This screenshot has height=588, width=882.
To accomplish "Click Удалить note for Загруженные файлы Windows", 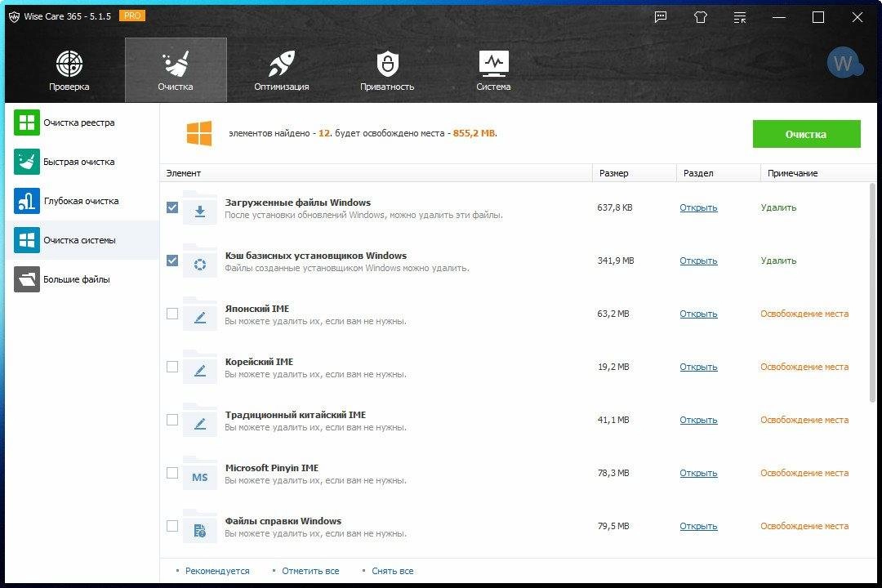I will 778,207.
